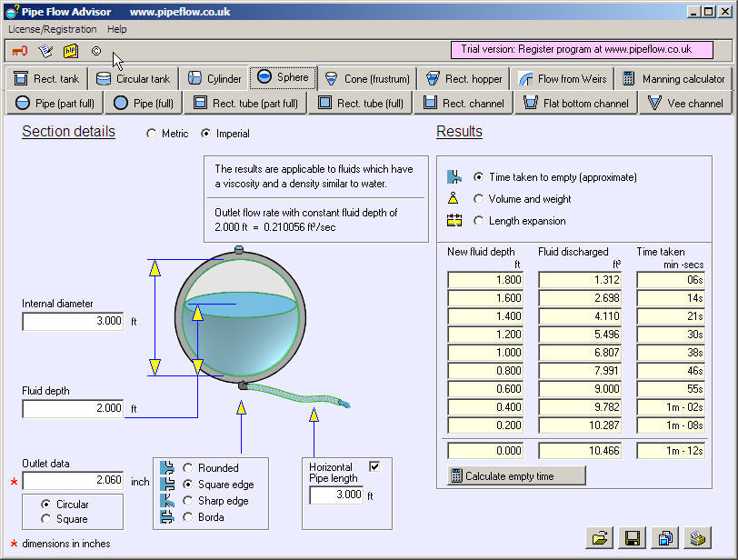The height and width of the screenshot is (560, 738).
Task: Select the Rounded outlet type option
Action: (189, 468)
